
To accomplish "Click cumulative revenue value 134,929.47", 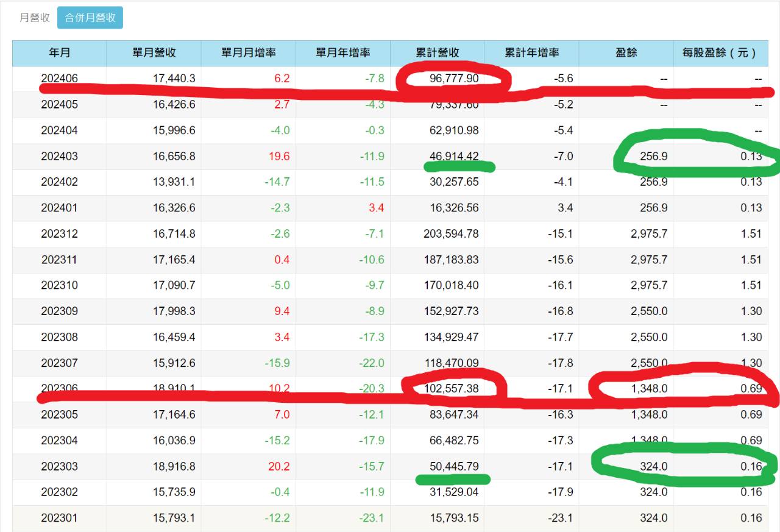I will (451, 337).
